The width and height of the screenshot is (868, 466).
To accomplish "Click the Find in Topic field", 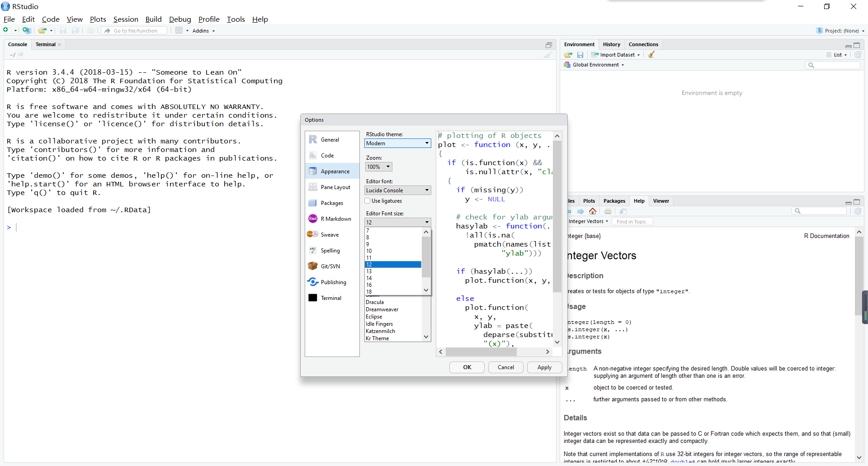I will click(632, 222).
